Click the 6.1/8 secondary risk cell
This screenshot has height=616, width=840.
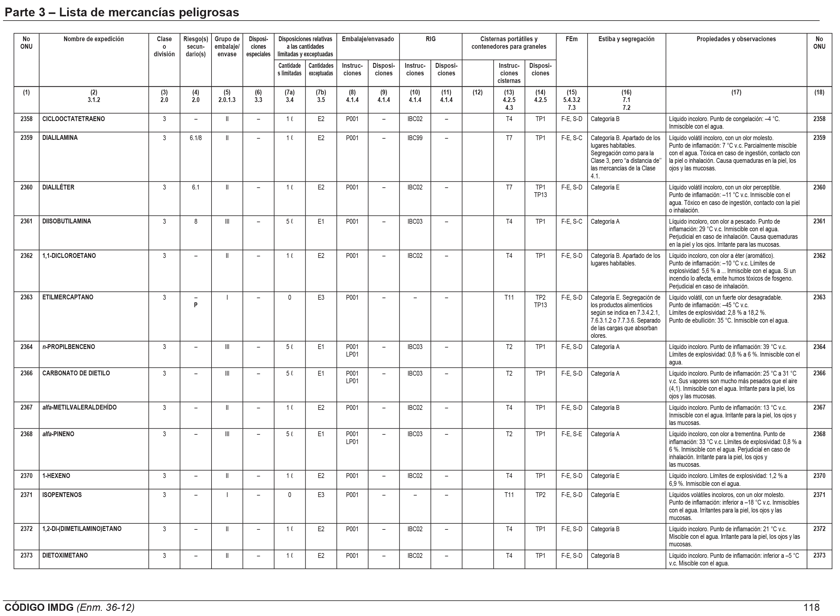click(x=196, y=138)
